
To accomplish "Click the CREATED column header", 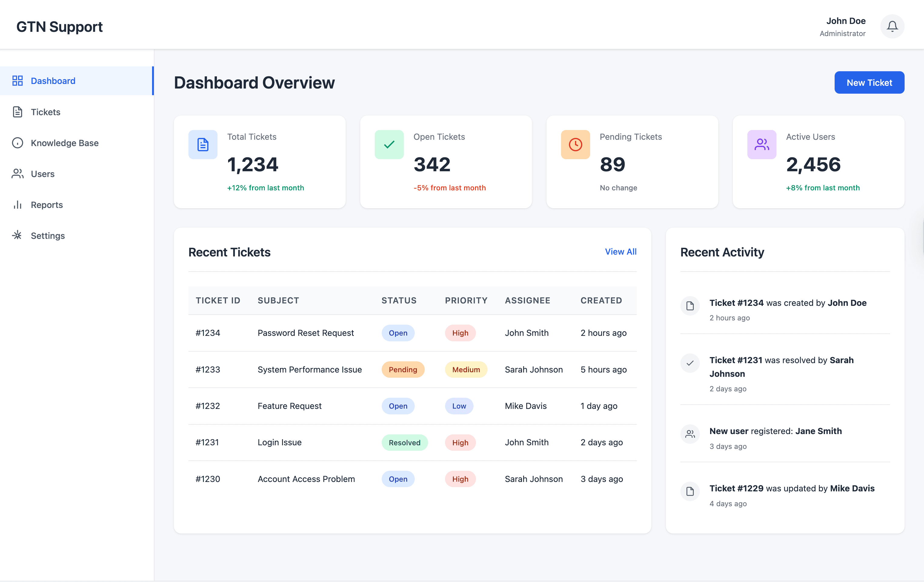I will (601, 300).
